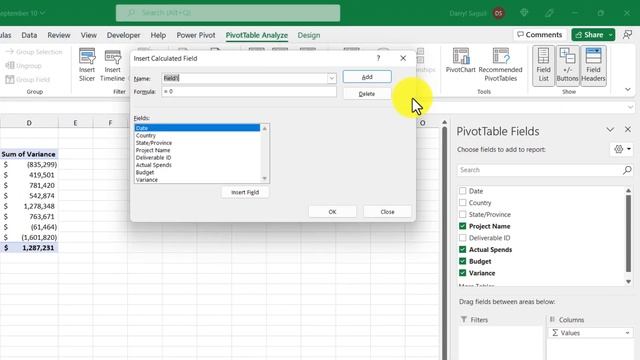
Task: Click the Formula input field
Action: pos(249,91)
